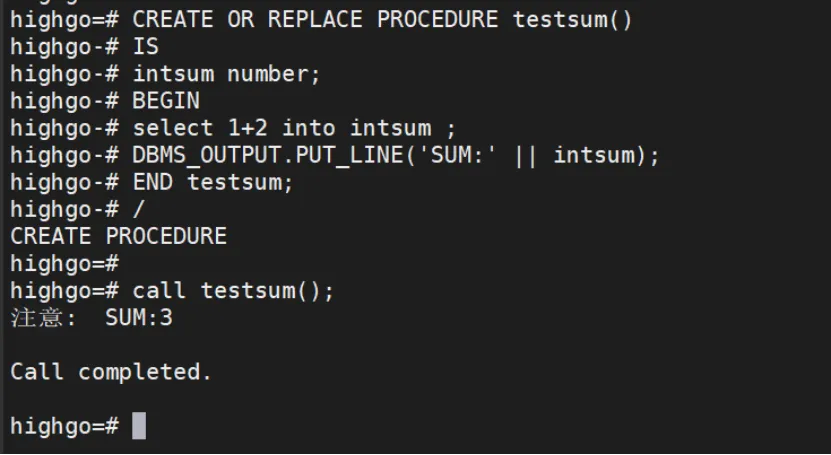The image size is (831, 455).
Task: Click the 'Call completed.' message
Action: (111, 372)
